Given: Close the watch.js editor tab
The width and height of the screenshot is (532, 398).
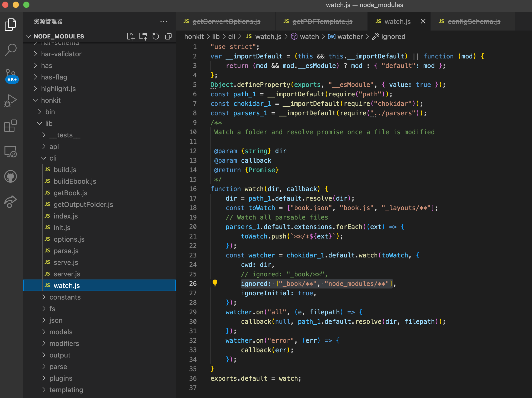Looking at the screenshot, I should coord(423,21).
